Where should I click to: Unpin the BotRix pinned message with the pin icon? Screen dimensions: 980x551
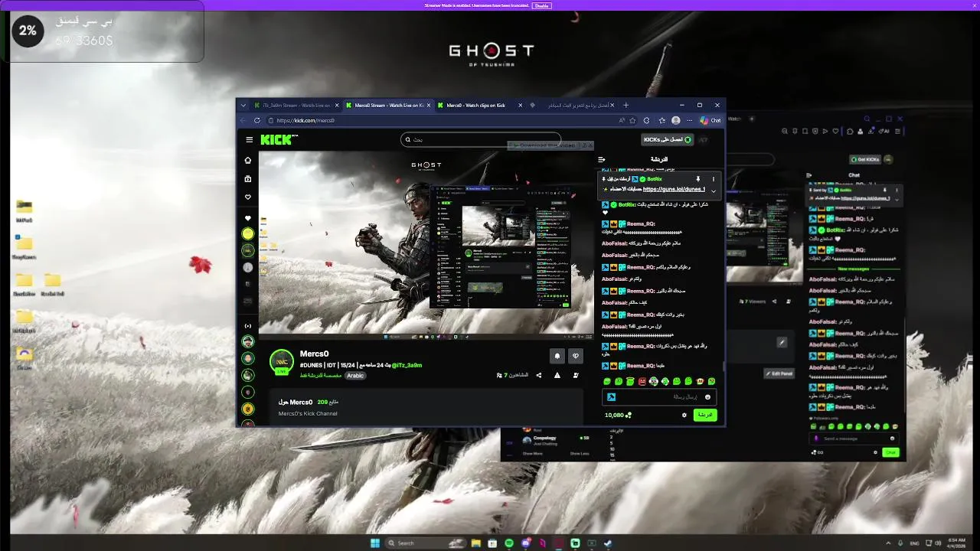[x=697, y=179]
